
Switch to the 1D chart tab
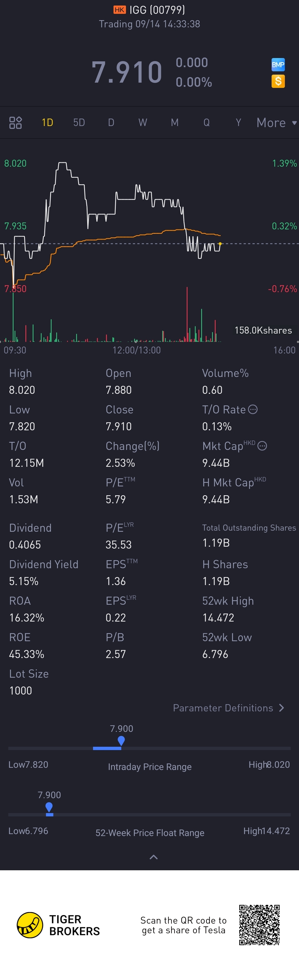pos(47,122)
